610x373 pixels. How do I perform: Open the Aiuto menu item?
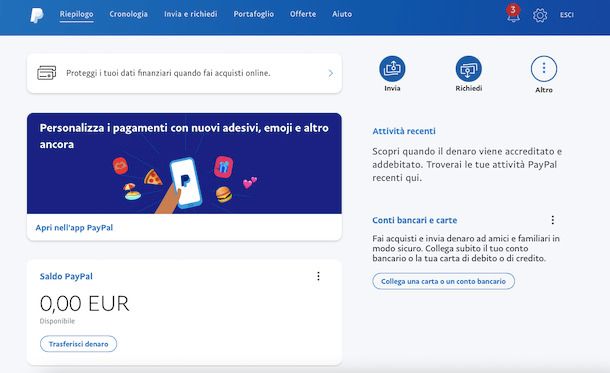(x=342, y=14)
